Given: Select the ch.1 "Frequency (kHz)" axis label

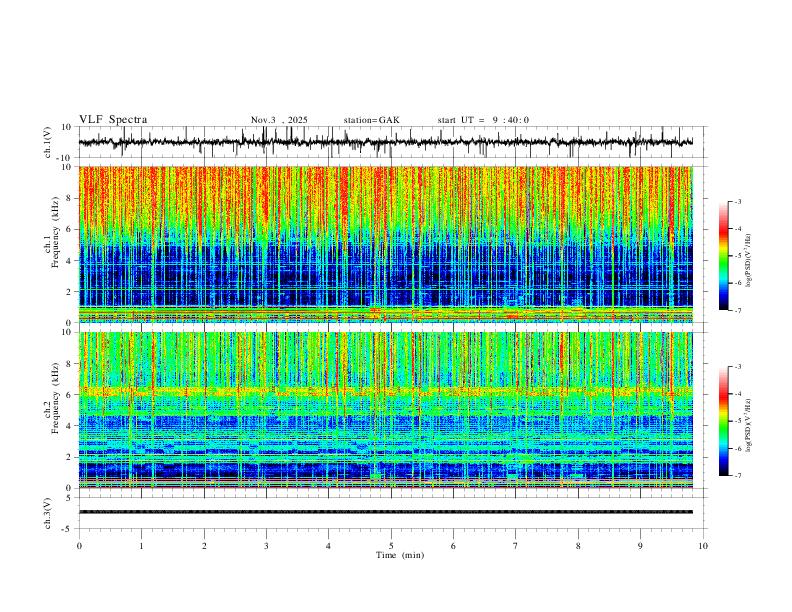Looking at the screenshot, I should click(55, 232).
